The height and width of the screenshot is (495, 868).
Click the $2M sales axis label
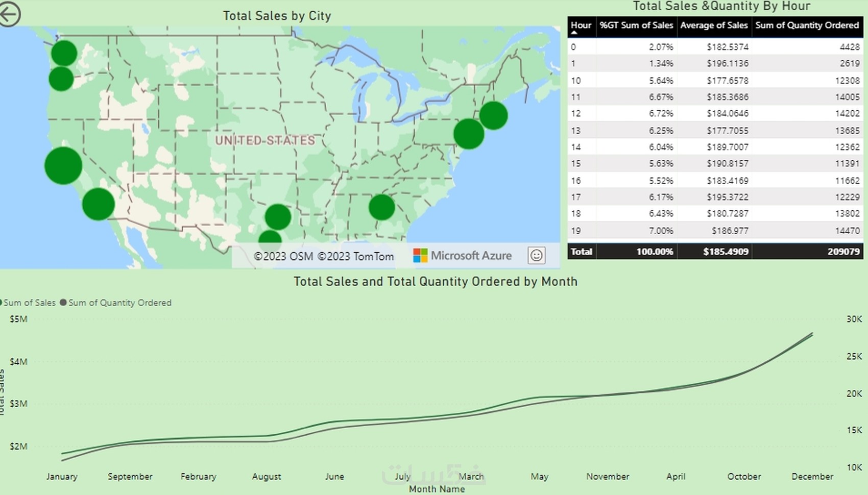(x=18, y=446)
